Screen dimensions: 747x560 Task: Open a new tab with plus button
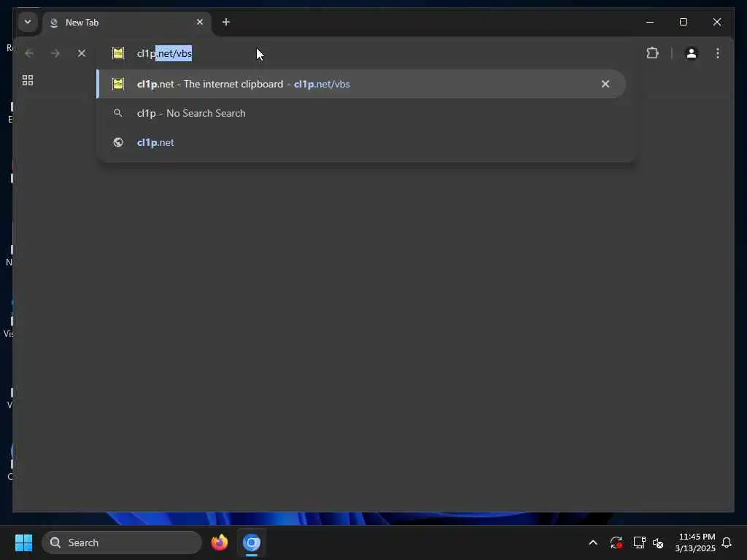(x=226, y=22)
